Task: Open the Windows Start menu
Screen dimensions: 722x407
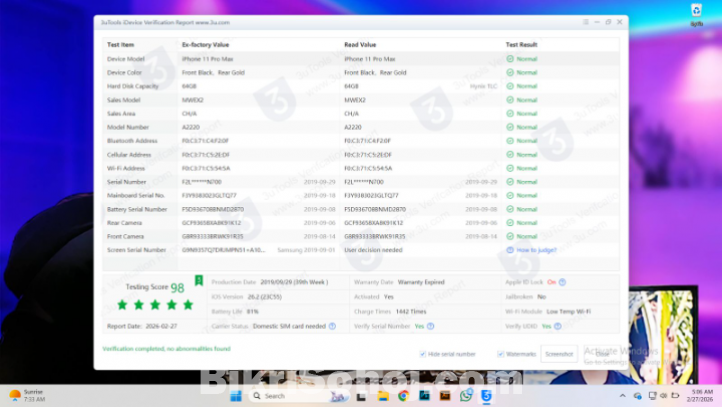Action: pyautogui.click(x=236, y=397)
